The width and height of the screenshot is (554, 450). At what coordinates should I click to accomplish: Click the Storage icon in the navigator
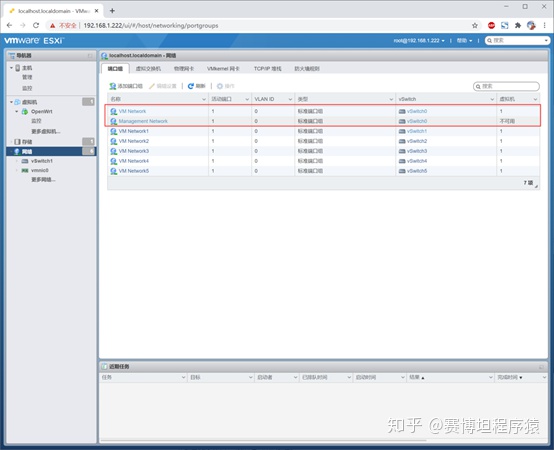17,142
